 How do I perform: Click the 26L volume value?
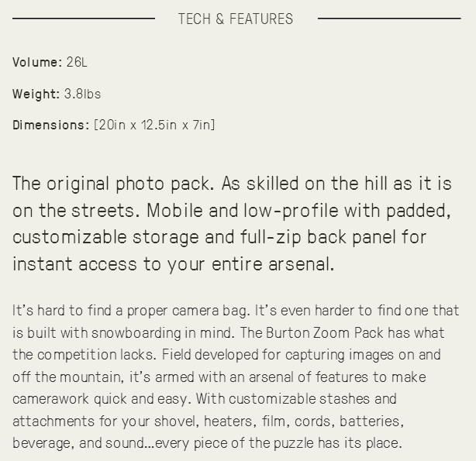(77, 62)
